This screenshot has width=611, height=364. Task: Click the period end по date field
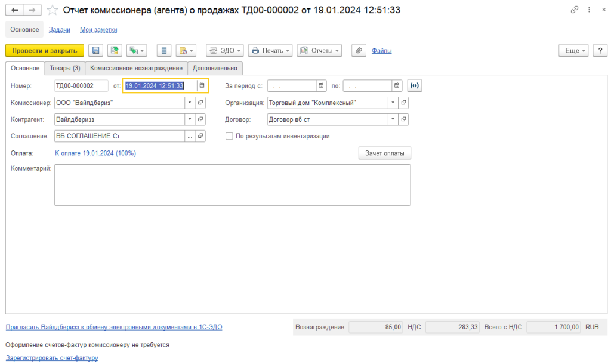tap(367, 86)
